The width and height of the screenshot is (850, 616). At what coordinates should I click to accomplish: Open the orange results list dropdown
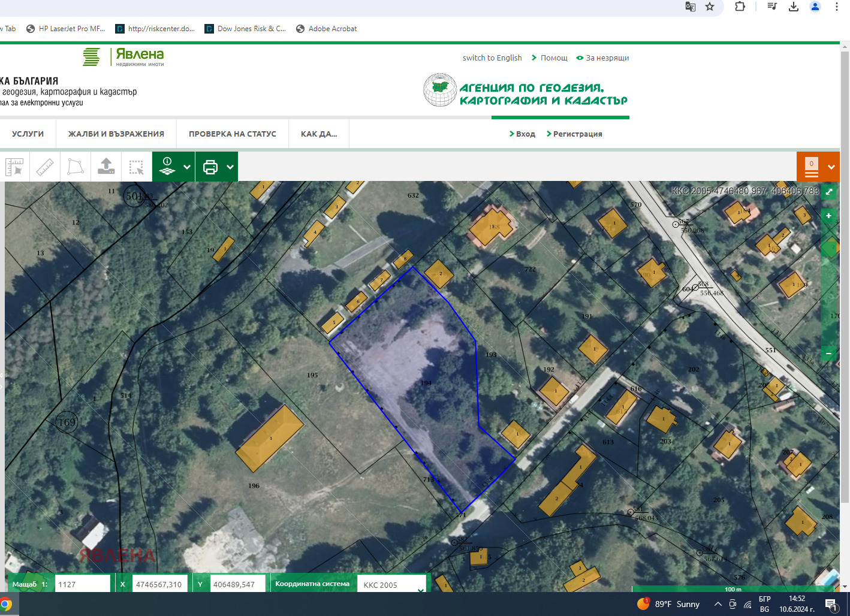tap(831, 167)
